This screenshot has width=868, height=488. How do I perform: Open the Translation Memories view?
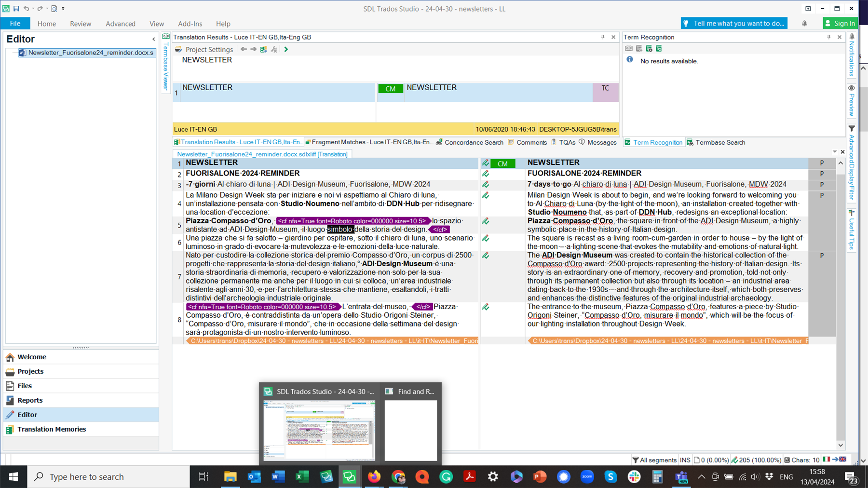(x=81, y=429)
